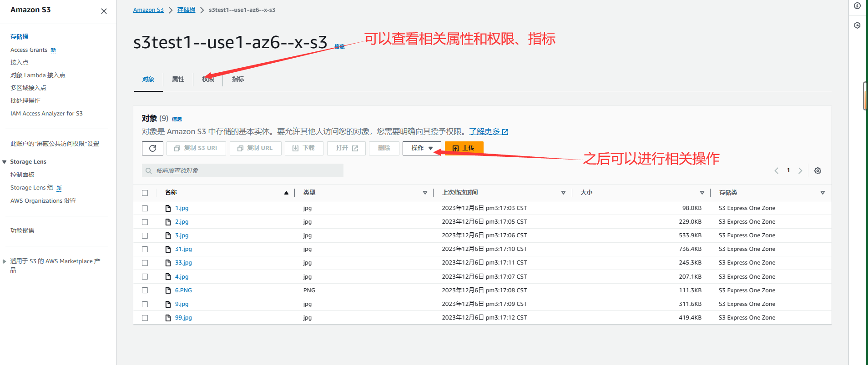Check the box for 31.jpg
The width and height of the screenshot is (868, 365).
pos(145,249)
